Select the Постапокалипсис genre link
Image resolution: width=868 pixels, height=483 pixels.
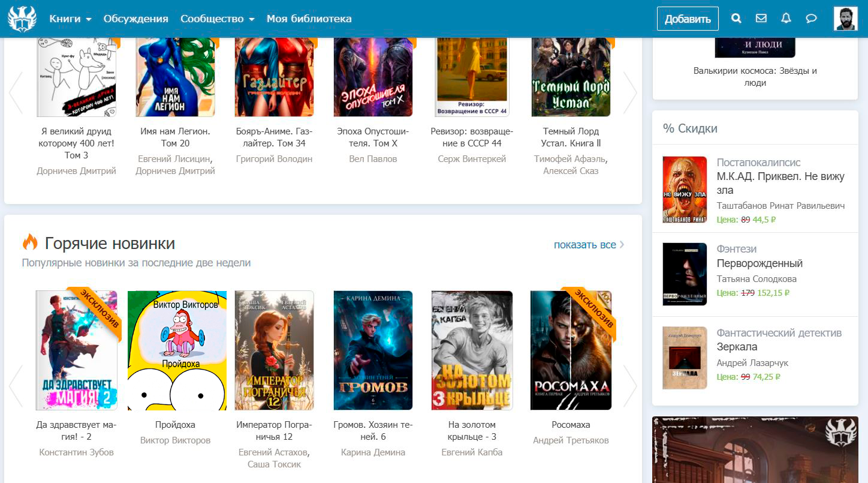(758, 163)
